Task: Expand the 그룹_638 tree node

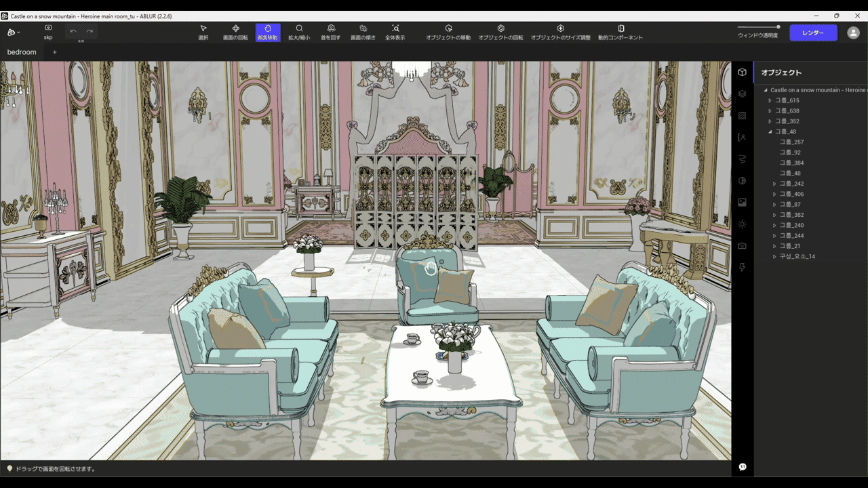Action: [x=770, y=110]
